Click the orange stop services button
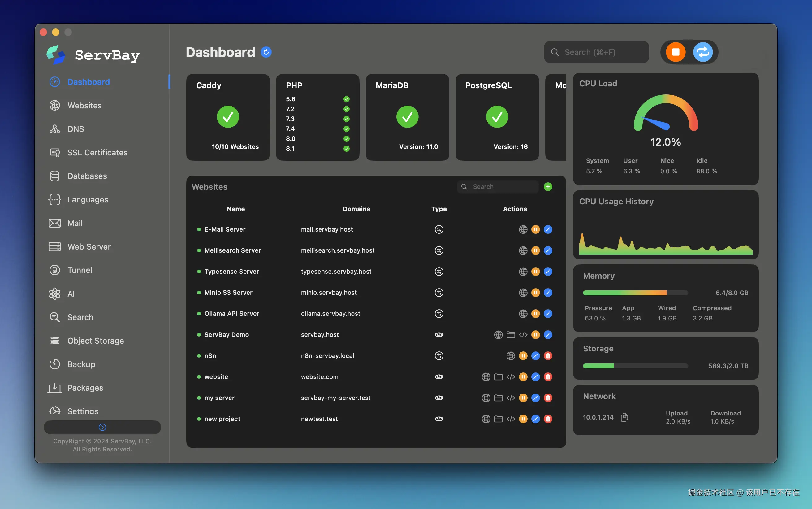 click(676, 52)
